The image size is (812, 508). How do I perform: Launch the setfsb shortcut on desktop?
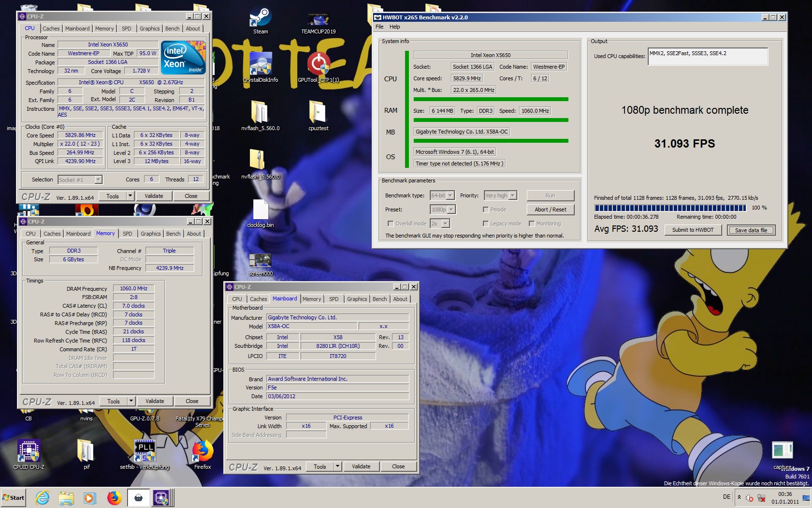click(x=145, y=455)
